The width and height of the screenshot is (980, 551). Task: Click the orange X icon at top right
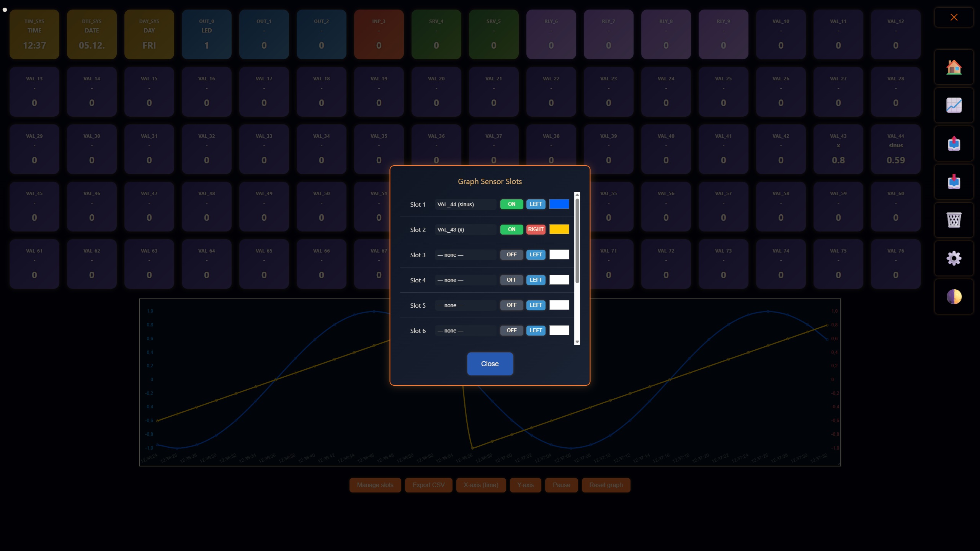click(954, 17)
